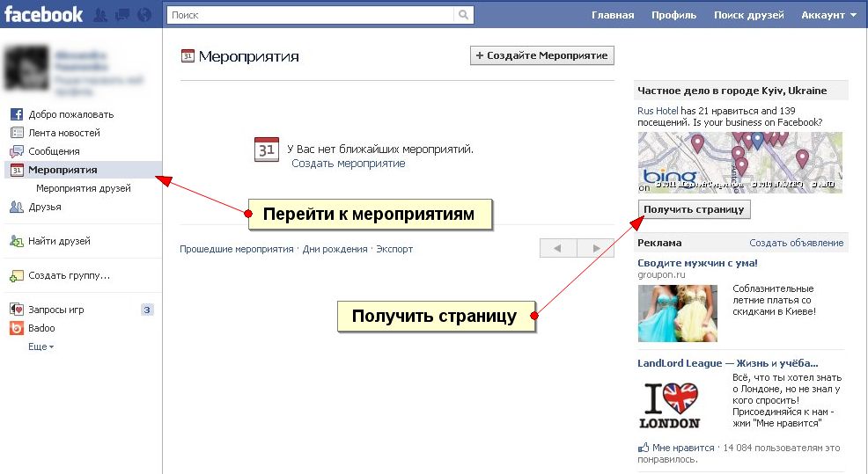868x474 pixels.
Task: Click Создайте Мероприятие button
Action: coord(542,55)
